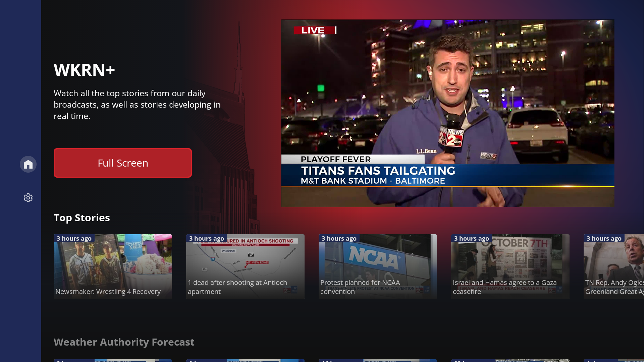
Task: Go to Home in the sidebar
Action: tap(28, 164)
